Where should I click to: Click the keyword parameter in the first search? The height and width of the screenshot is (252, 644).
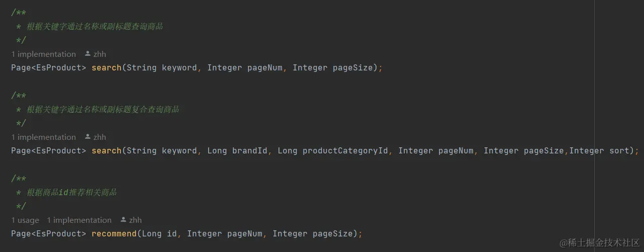click(179, 67)
